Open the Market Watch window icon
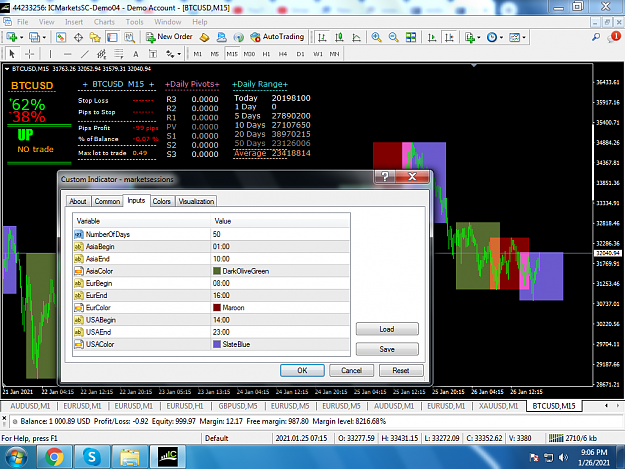This screenshot has width=625, height=469. point(61,37)
